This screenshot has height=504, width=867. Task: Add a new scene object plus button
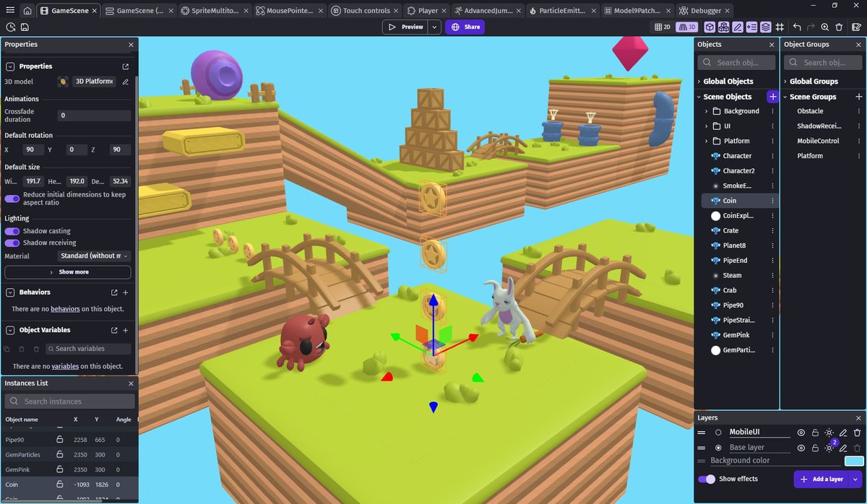(773, 97)
